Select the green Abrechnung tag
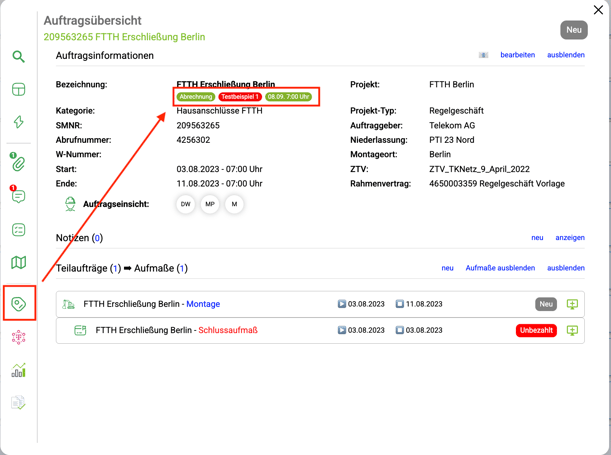 tap(196, 97)
